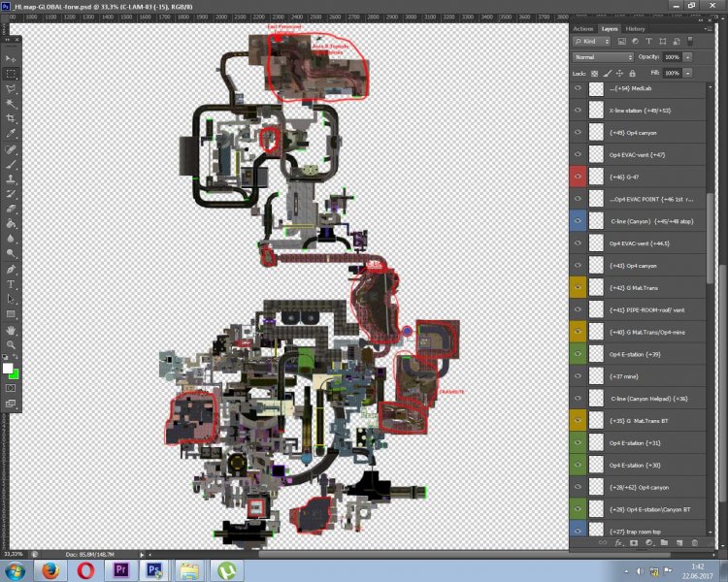The image size is (728, 582).
Task: Select the Eyedropper tool
Action: coord(11,133)
